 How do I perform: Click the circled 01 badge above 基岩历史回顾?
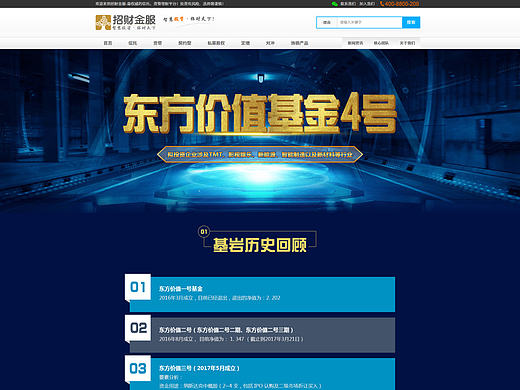tap(204, 232)
